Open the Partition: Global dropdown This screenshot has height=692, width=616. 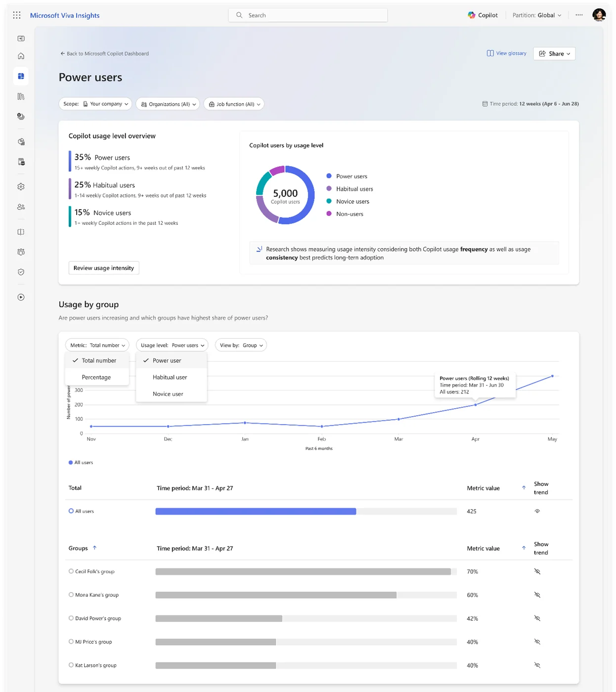(x=537, y=15)
